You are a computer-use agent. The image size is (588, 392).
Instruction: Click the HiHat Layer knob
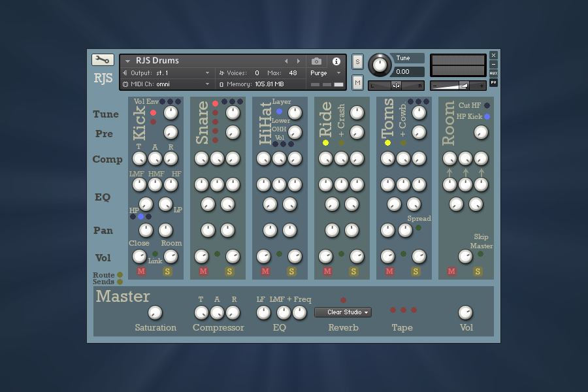point(295,113)
